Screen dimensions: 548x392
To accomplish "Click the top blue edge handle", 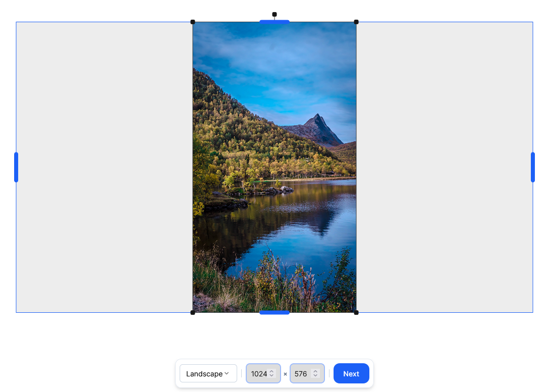I will coord(275,22).
